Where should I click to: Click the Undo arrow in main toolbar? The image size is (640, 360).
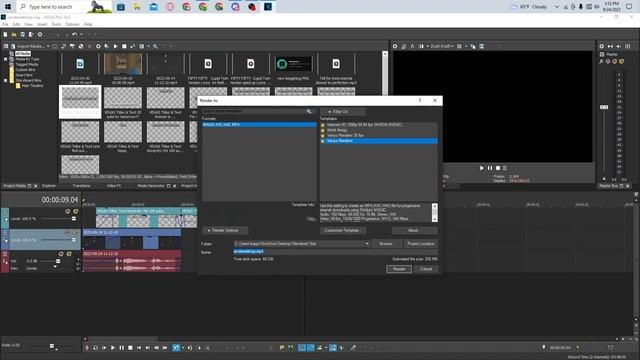point(74,35)
